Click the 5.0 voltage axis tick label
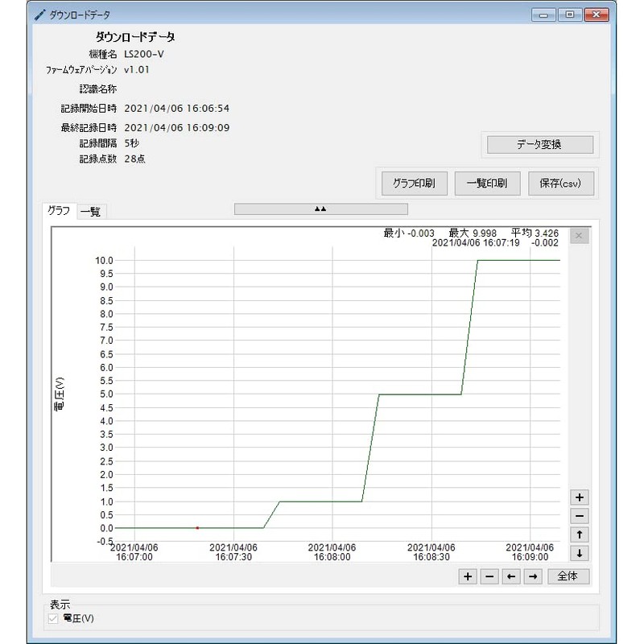The width and height of the screenshot is (644, 644). click(x=106, y=394)
